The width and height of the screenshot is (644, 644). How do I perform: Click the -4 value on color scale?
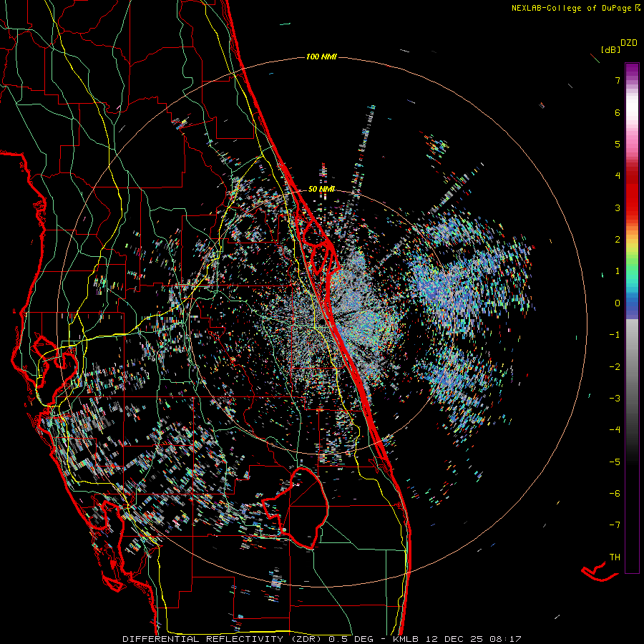(615, 430)
